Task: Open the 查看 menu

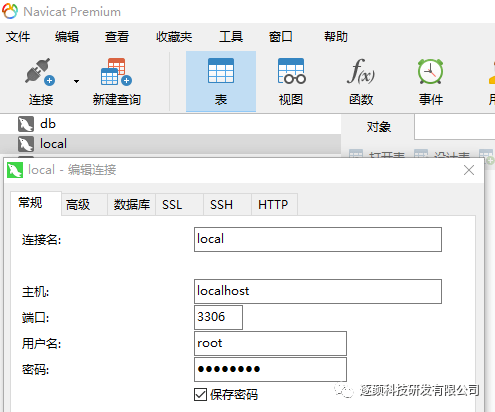Action: tap(117, 36)
